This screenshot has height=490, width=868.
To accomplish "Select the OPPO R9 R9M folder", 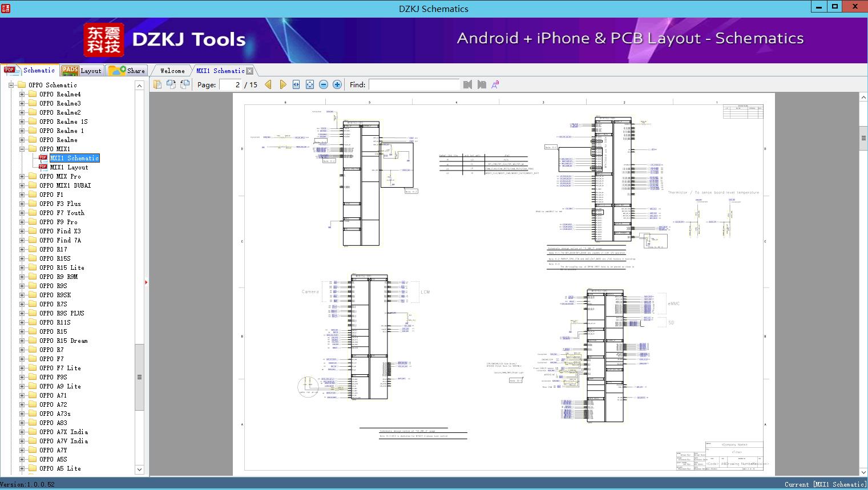I will point(58,277).
